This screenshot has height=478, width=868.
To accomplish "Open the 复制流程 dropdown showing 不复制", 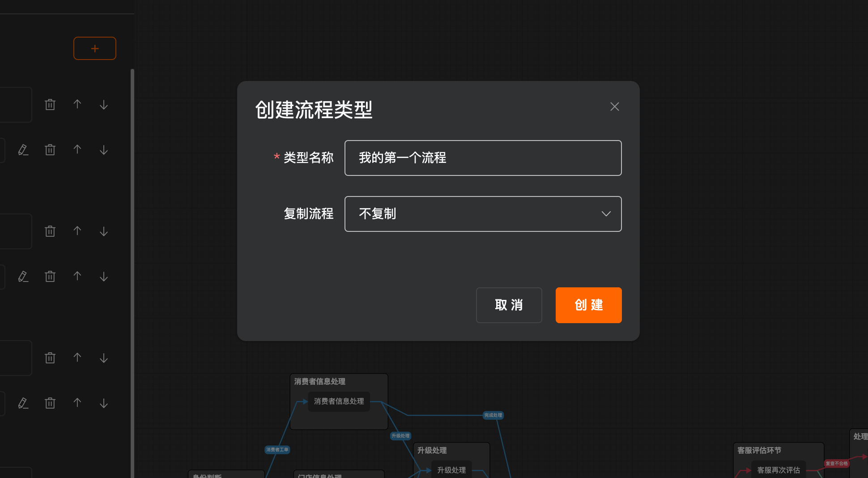I will pyautogui.click(x=483, y=214).
